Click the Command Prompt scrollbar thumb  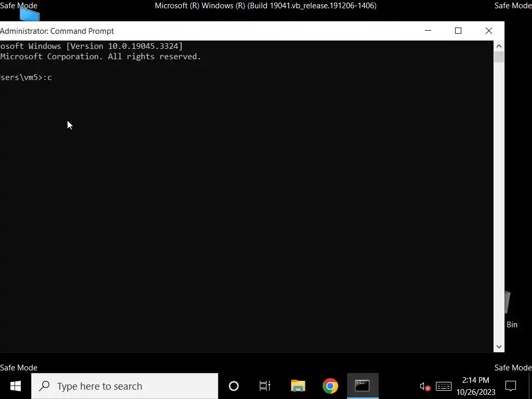point(499,57)
